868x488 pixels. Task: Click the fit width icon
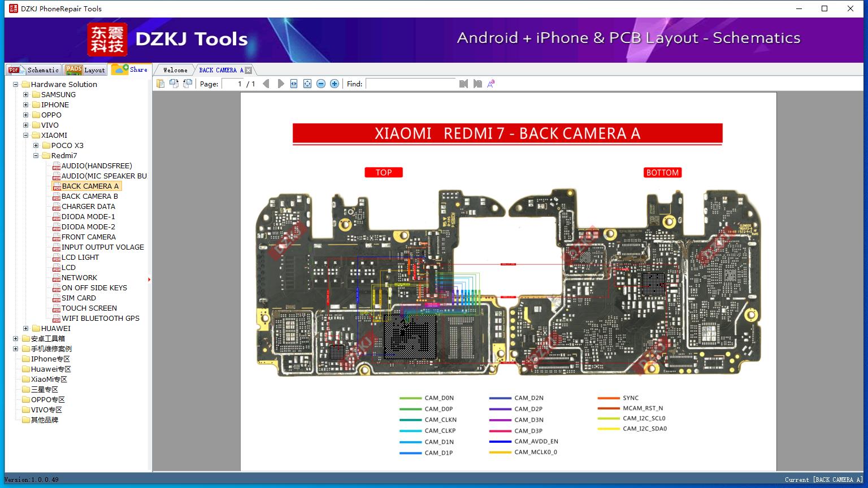point(294,84)
